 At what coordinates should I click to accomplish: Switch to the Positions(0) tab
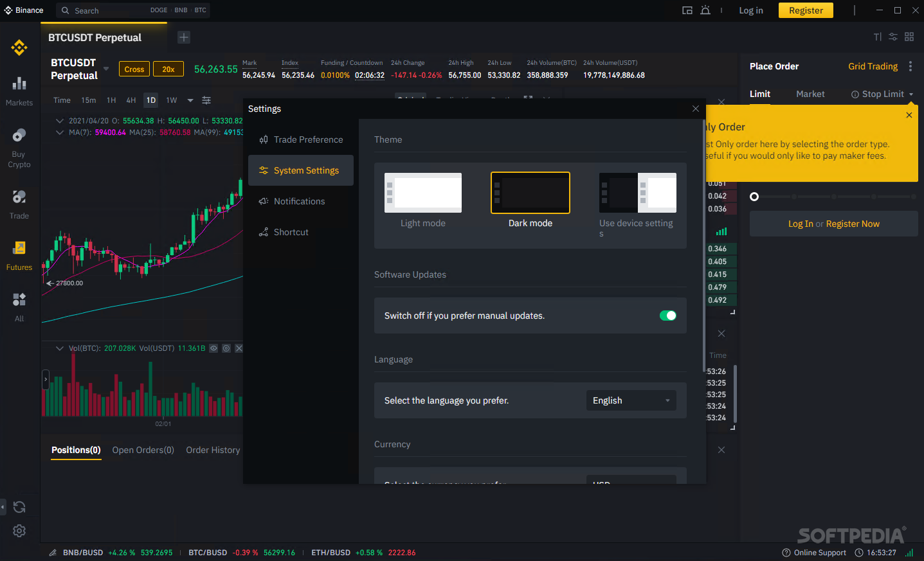tap(76, 450)
